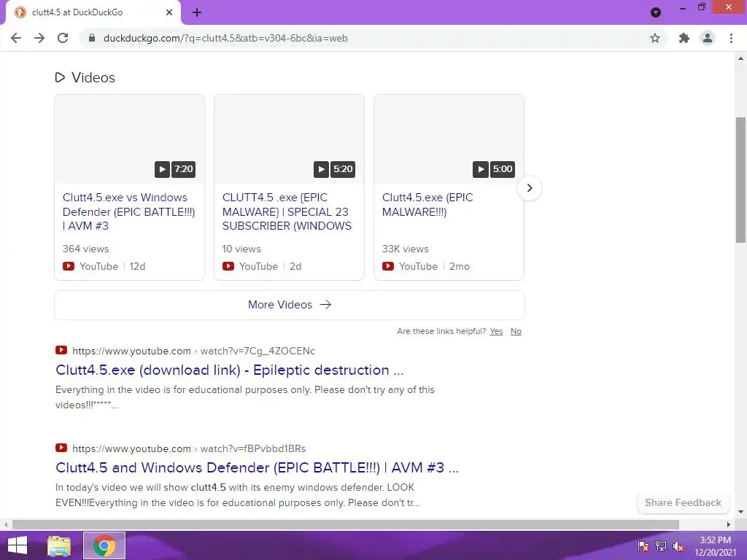Image resolution: width=747 pixels, height=560 pixels.
Task: Click the '33K views' text
Action: (406, 249)
